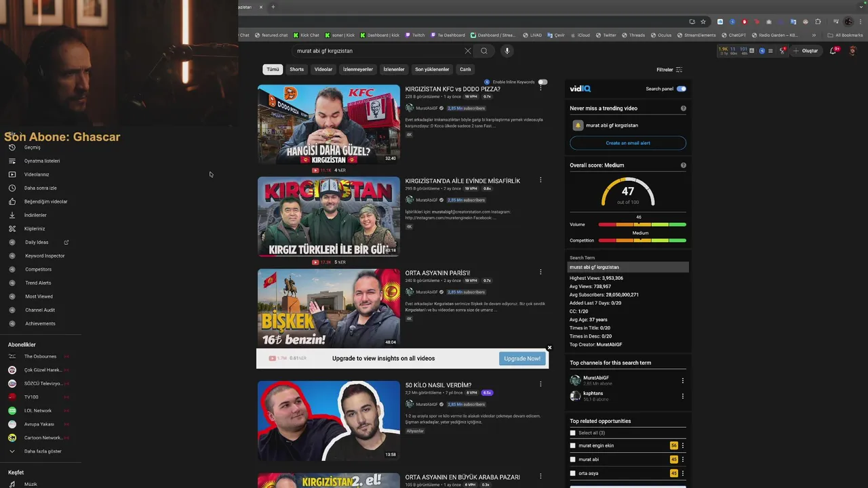Screen dimensions: 868x488
Task: Open Kick Chat bookmark
Action: pyautogui.click(x=306, y=35)
